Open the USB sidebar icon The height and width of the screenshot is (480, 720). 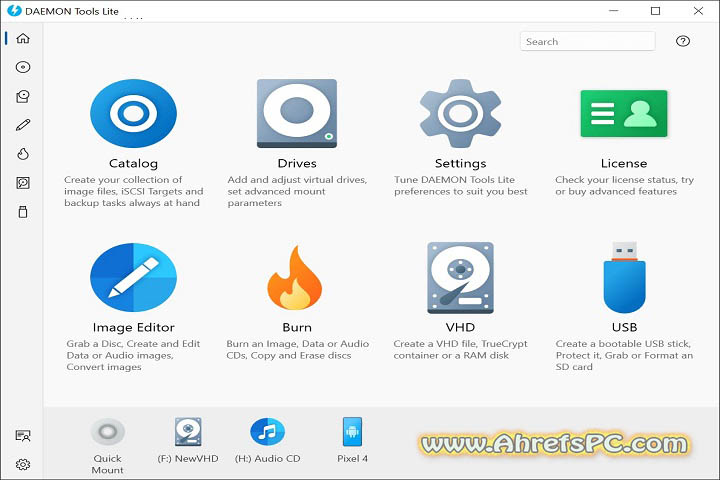[x=23, y=212]
